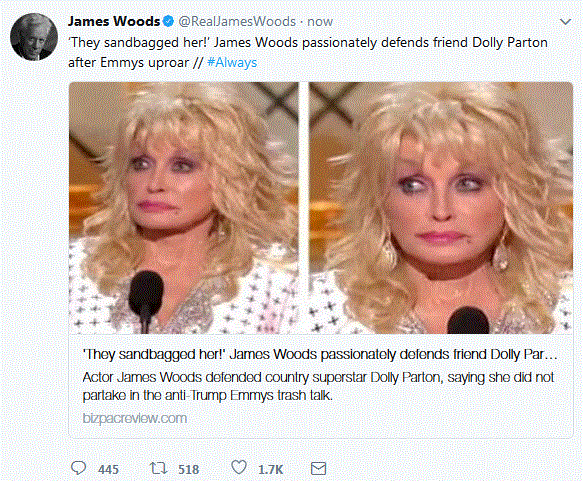Send tweet via direct message envelope icon
The image size is (583, 481).
[x=318, y=468]
